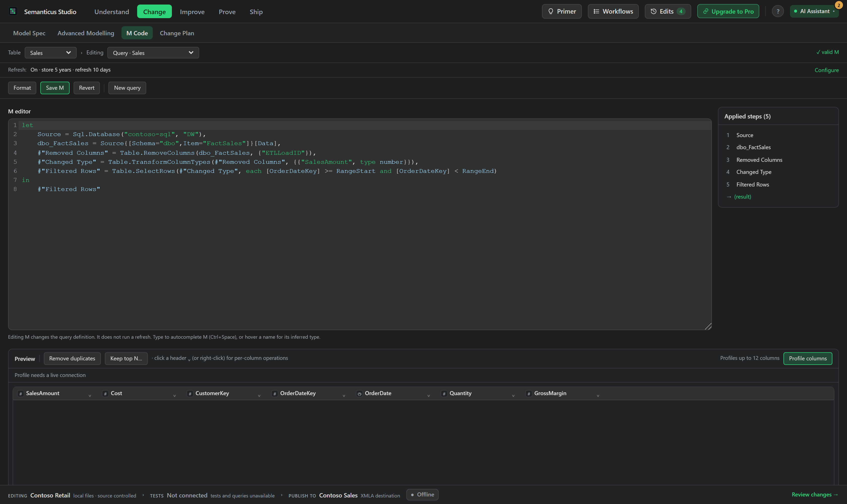
Task: Select the Removed Columns applied step
Action: click(778, 160)
